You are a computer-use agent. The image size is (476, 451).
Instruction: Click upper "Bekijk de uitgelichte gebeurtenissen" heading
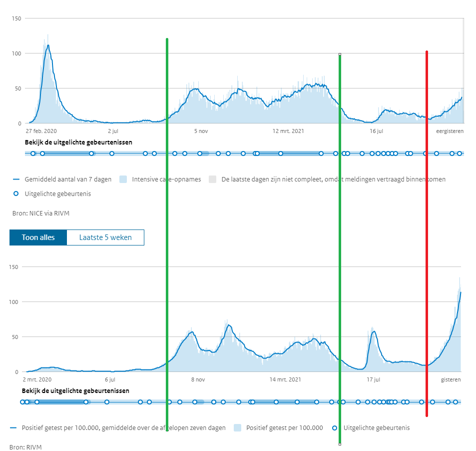pos(78,142)
